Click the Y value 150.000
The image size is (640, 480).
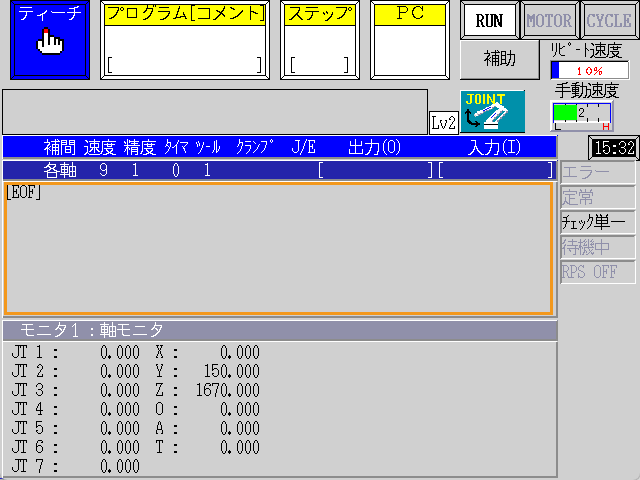coord(231,371)
